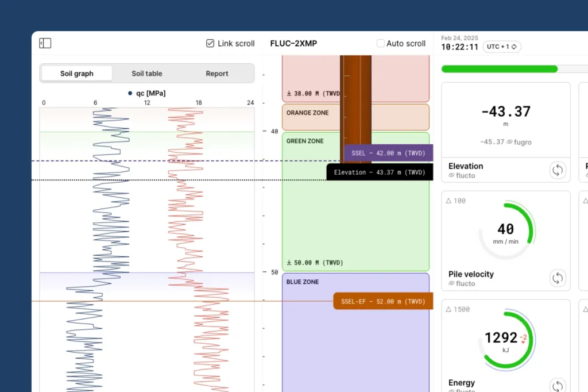Screen dimensions: 588x392
Task: Click refresh icon on Energy card
Action: coord(558,386)
